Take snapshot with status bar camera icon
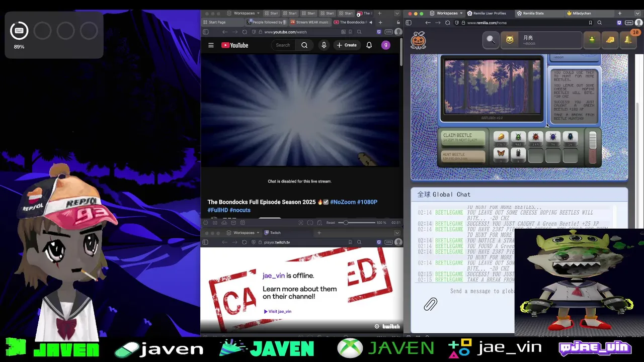The image size is (644, 362). click(x=301, y=222)
